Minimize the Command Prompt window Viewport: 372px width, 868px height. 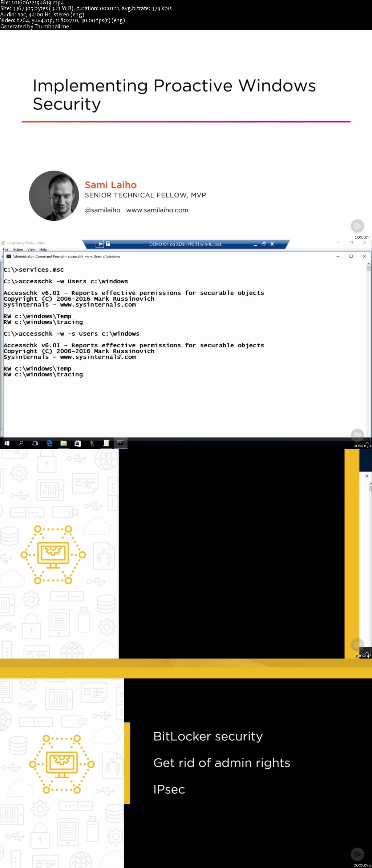coord(338,256)
